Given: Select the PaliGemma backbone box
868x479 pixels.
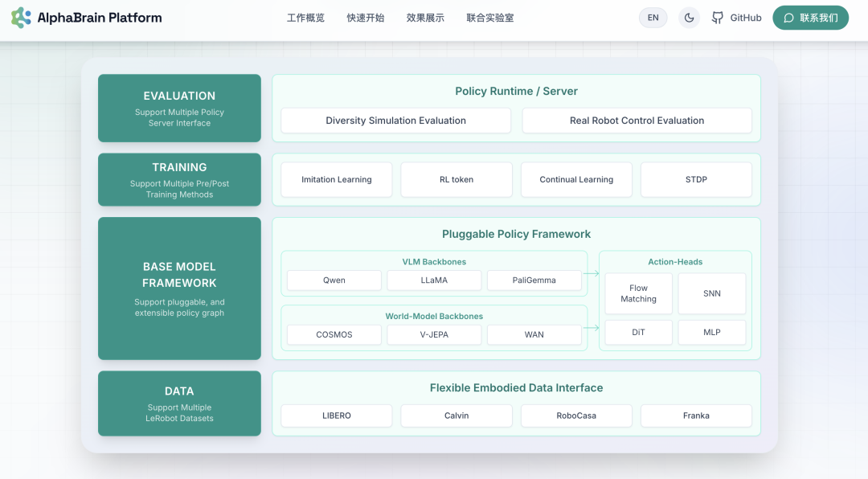Looking at the screenshot, I should tap(534, 280).
